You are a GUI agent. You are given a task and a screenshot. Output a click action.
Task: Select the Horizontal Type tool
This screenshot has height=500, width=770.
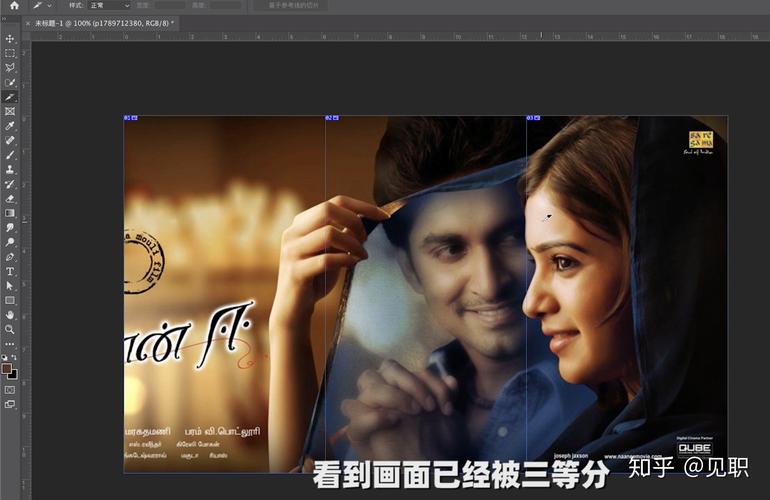click(10, 271)
